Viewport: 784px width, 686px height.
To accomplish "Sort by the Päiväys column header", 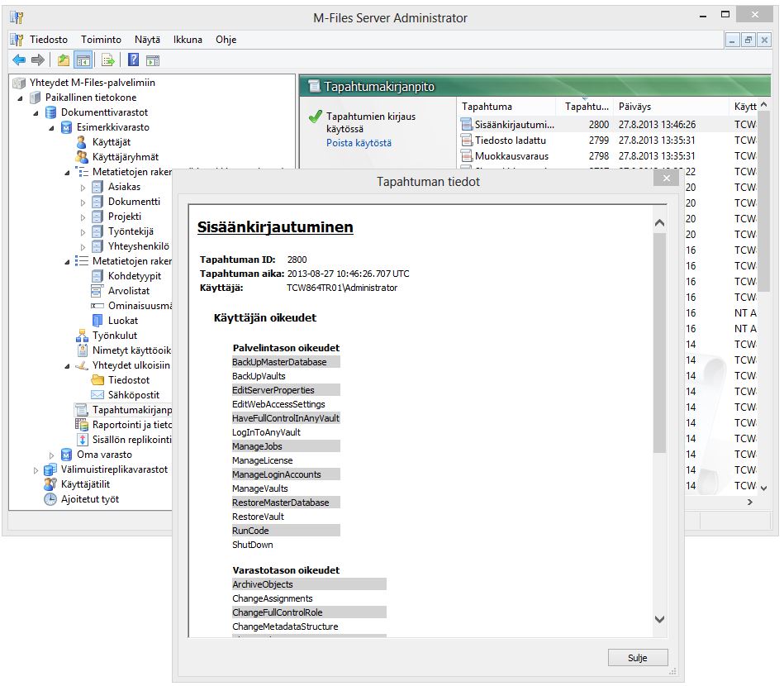I will 672,107.
